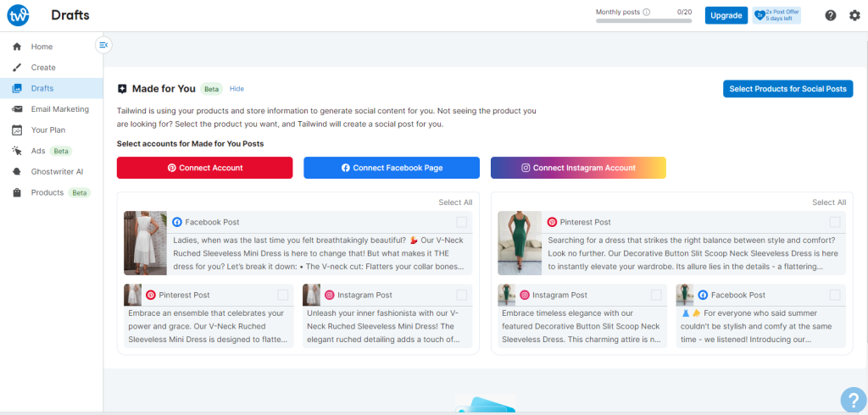Click the Products shopping bag icon
The width and height of the screenshot is (868, 415).
pyautogui.click(x=17, y=192)
